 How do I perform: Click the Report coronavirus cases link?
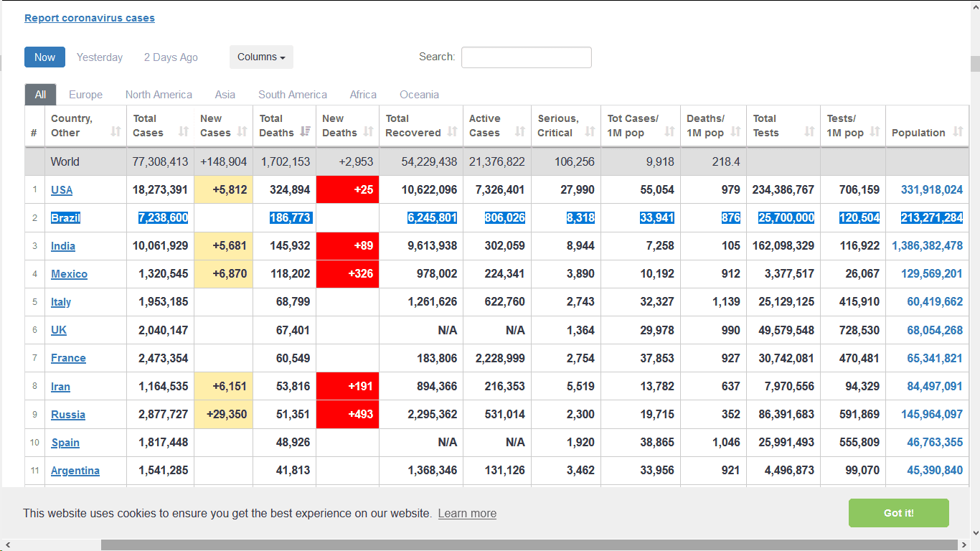[x=90, y=18]
